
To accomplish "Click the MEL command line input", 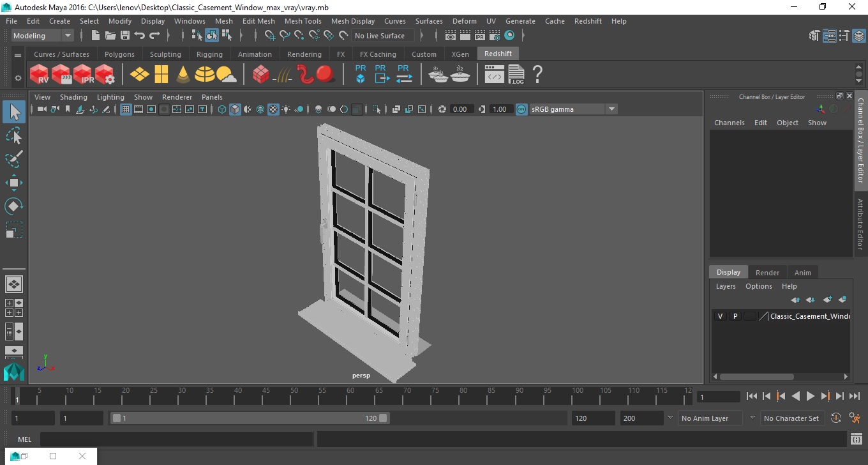I will [x=176, y=439].
